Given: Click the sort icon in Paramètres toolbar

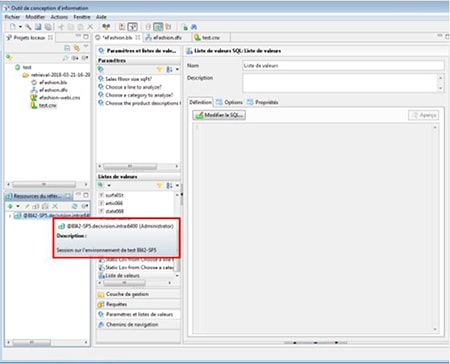Looking at the screenshot, I should coord(169,69).
